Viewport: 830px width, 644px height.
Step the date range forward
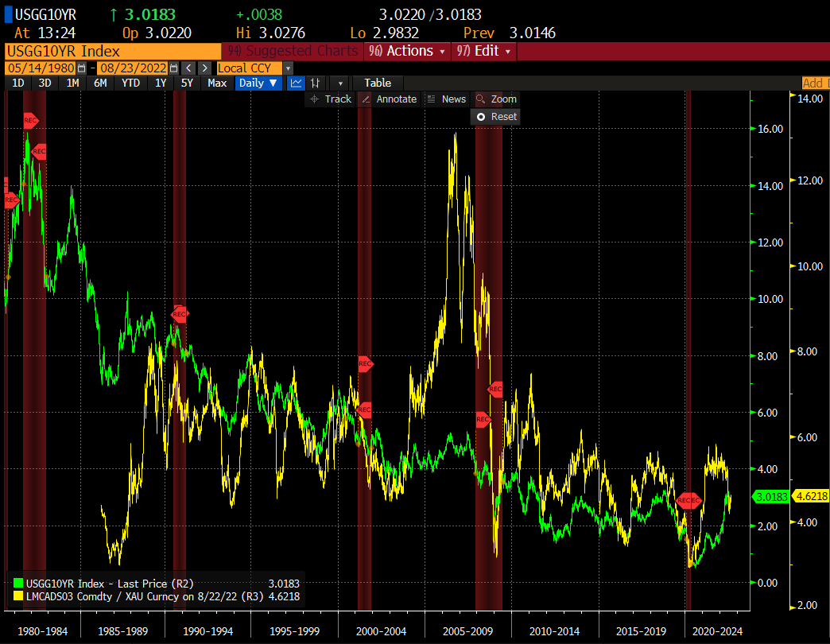click(204, 68)
